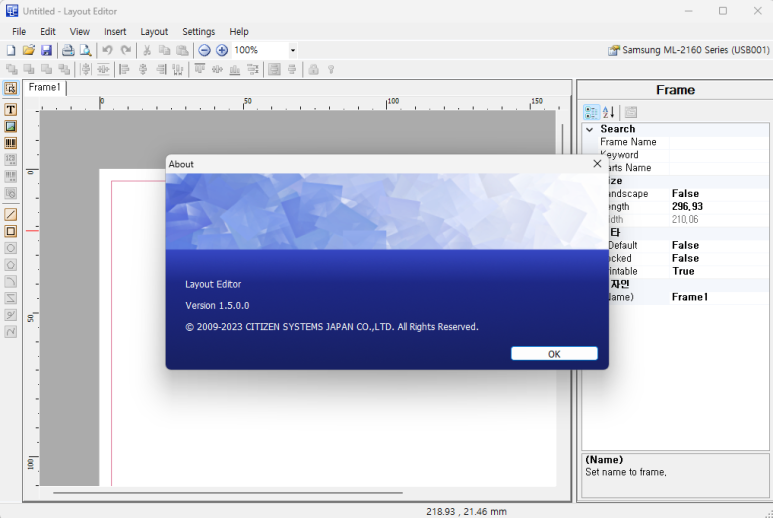This screenshot has height=518, width=773.
Task: Select the Line drawing tool
Action: click(x=11, y=214)
